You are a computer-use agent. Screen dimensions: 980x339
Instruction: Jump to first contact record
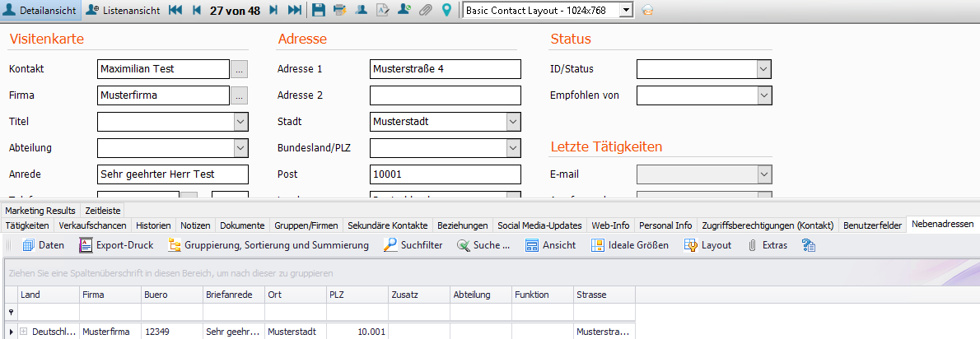[x=175, y=10]
